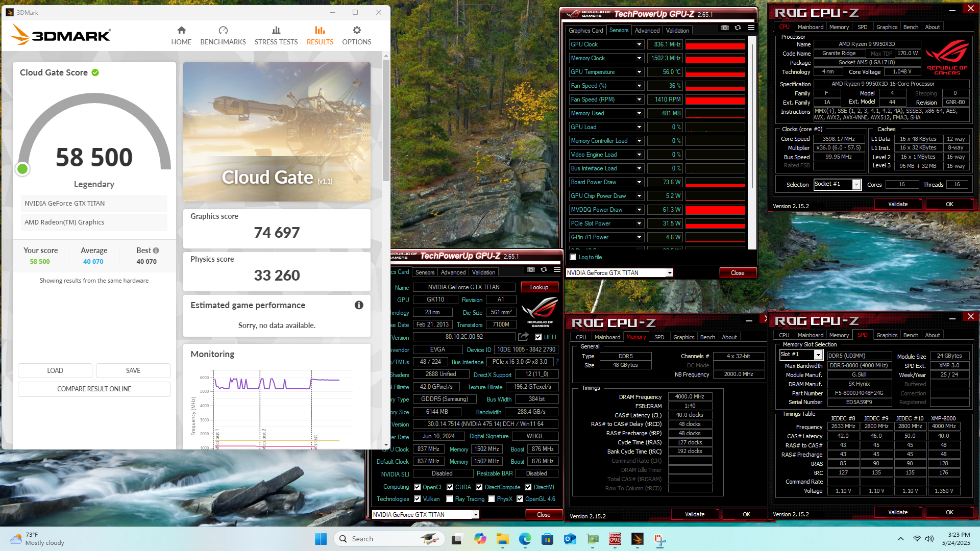The width and height of the screenshot is (980, 551).
Task: Click SAVE button in 3DMark
Action: tap(133, 370)
